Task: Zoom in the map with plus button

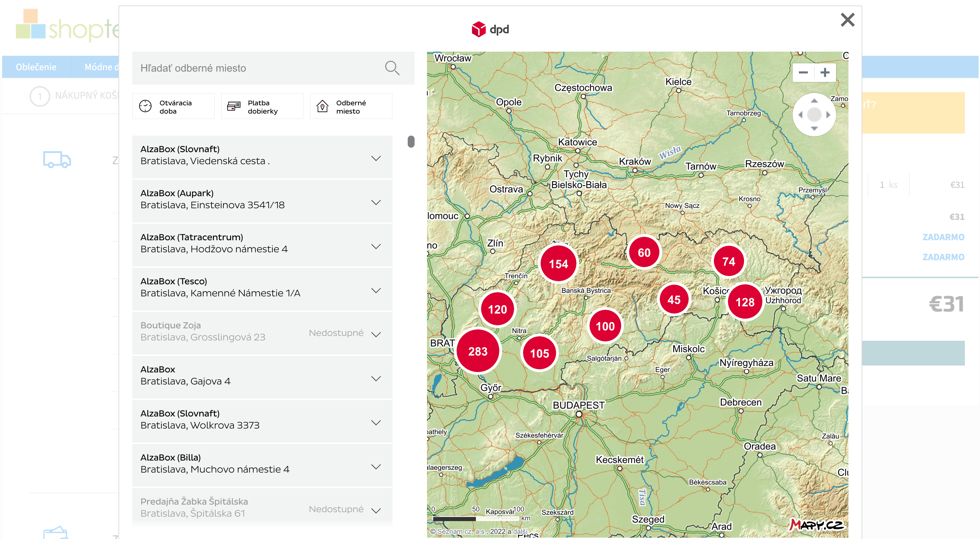Action: 825,72
